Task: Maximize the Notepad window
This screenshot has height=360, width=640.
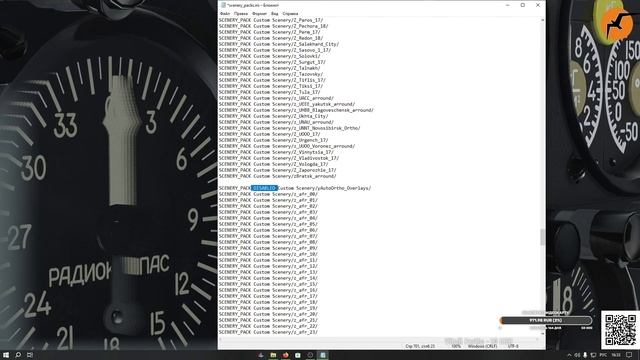Action: click(522, 5)
